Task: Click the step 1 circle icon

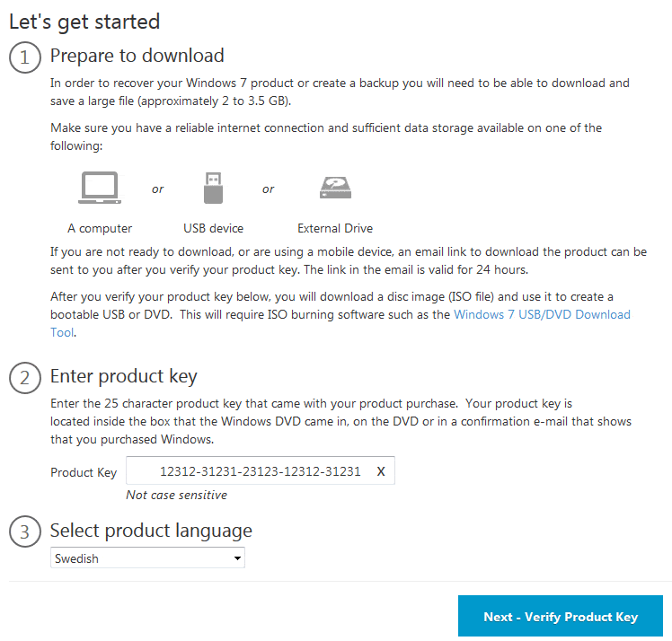Action: coord(25,57)
